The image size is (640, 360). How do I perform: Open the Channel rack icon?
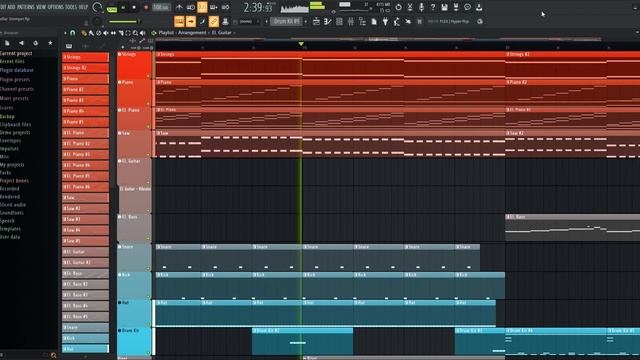tap(339, 21)
